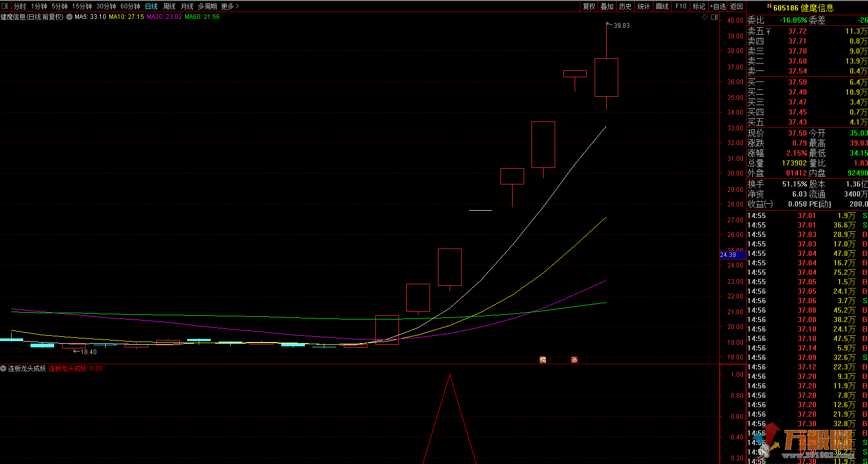Toggle 画线 drawing tools

[662, 6]
